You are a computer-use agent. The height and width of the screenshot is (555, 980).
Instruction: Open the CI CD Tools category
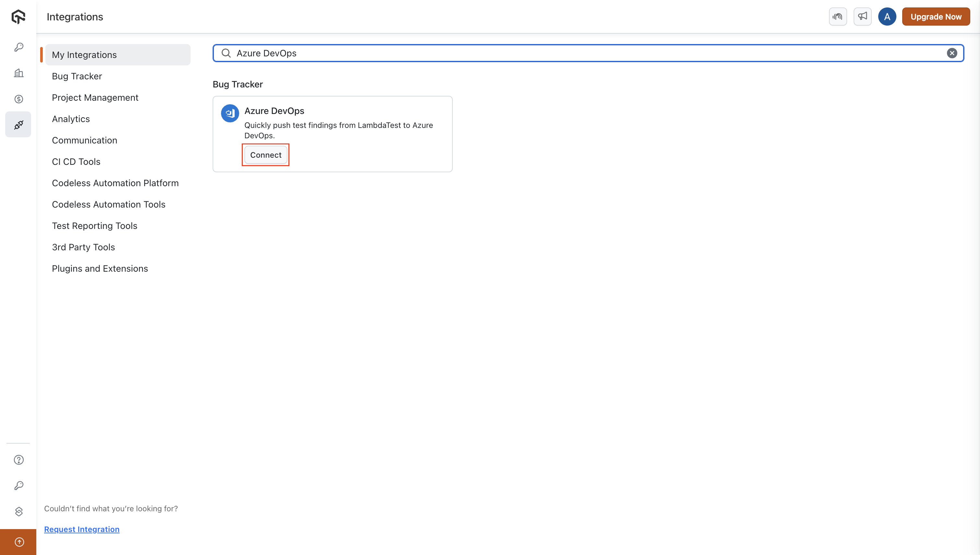(76, 162)
